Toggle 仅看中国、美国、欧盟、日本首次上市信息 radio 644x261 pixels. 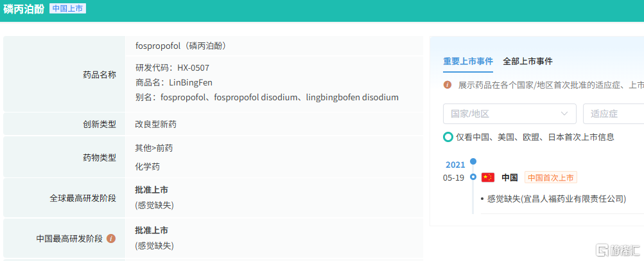tap(448, 137)
